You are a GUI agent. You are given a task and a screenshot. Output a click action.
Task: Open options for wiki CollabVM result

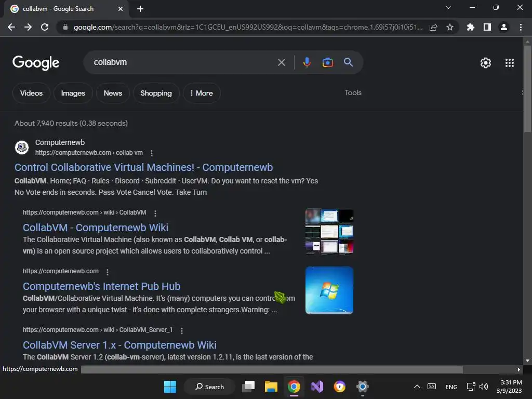point(155,213)
